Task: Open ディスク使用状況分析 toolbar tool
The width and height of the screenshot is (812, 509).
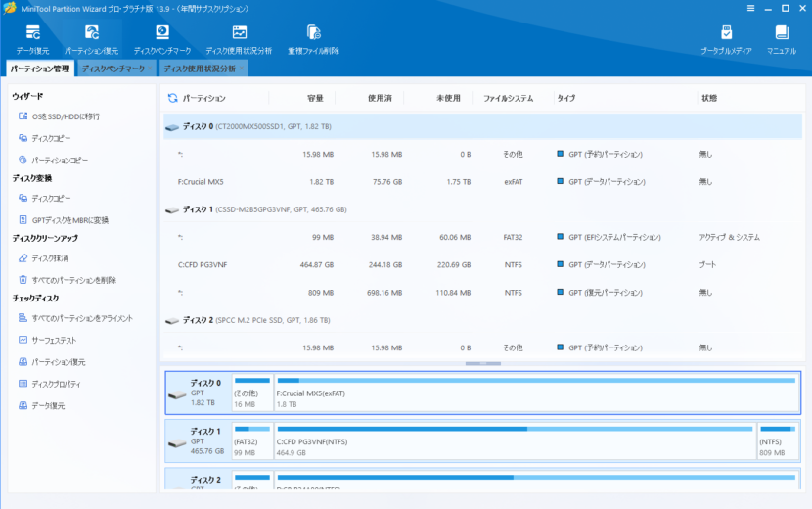Action: 239,40
